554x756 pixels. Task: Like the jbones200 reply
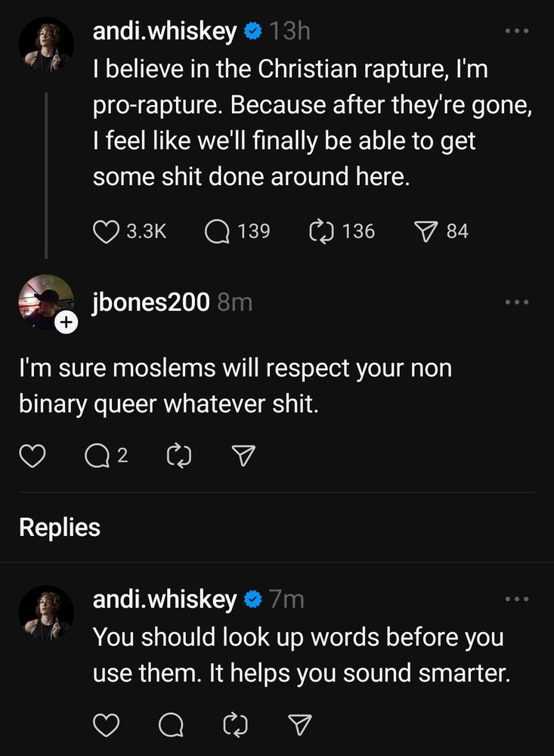tap(32, 456)
